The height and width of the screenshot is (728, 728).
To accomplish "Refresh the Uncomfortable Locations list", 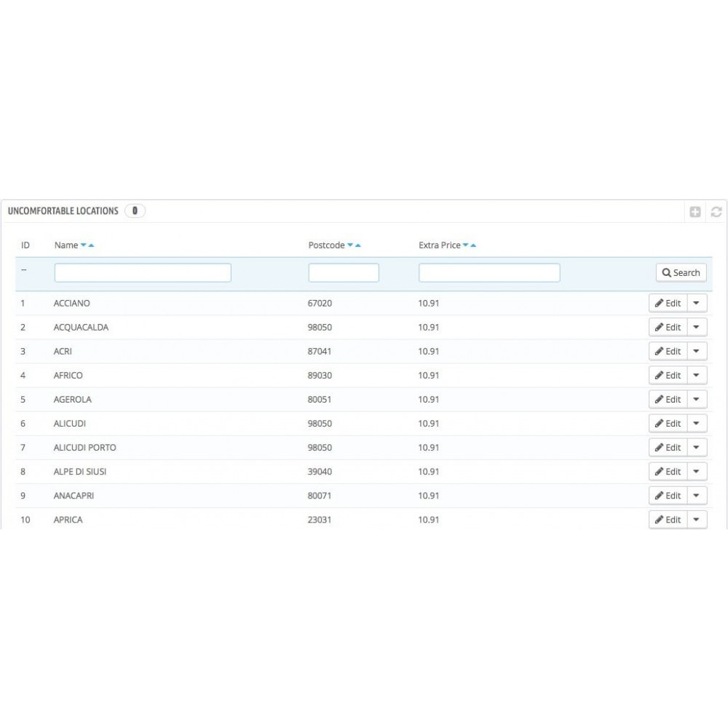I will [716, 212].
